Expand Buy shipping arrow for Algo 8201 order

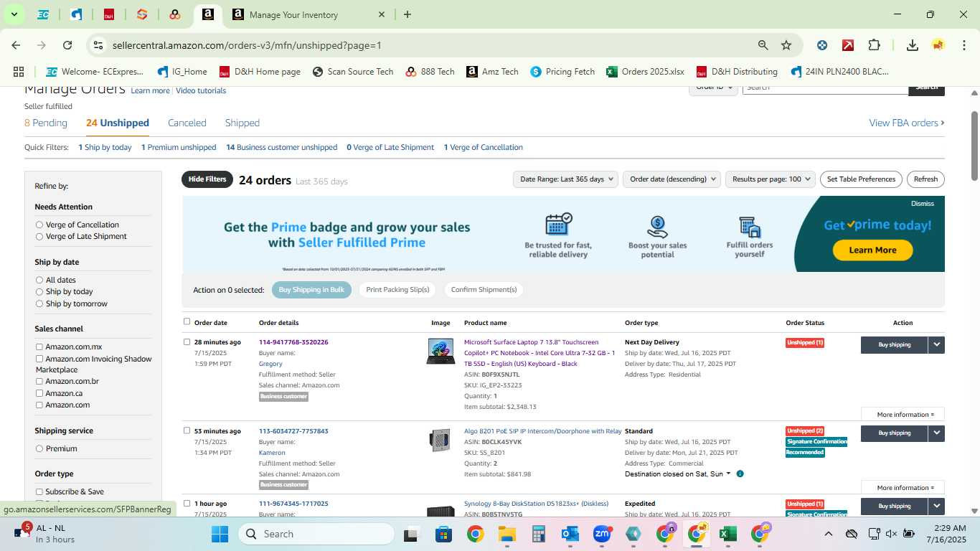pyautogui.click(x=936, y=433)
